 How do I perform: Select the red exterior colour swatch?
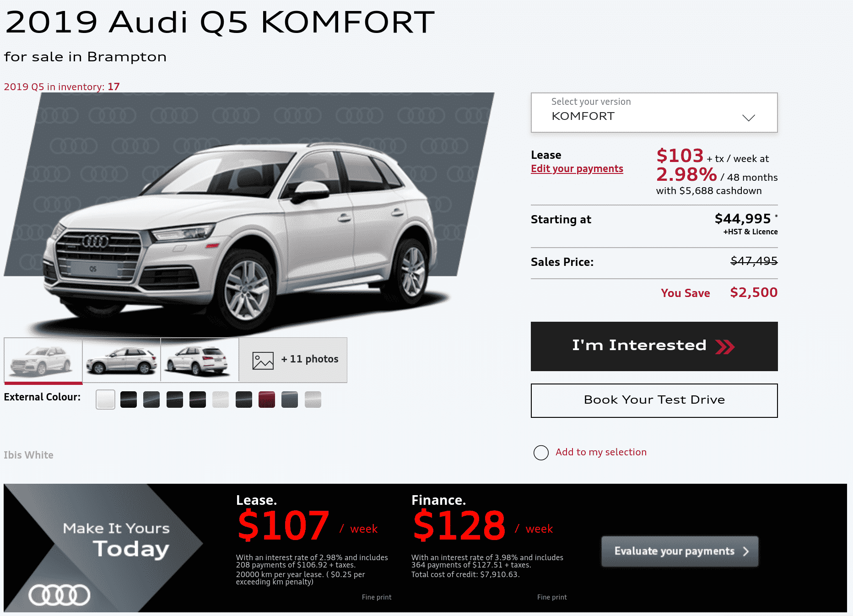(x=267, y=400)
